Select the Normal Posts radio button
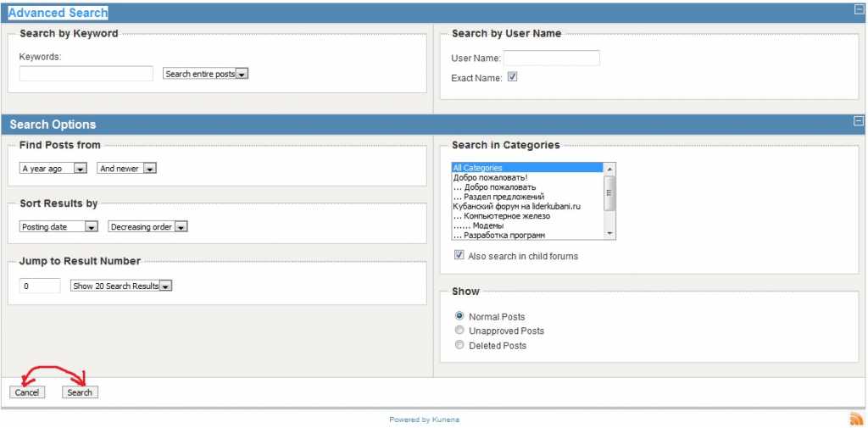Viewport: 868px width, 428px height. point(459,316)
